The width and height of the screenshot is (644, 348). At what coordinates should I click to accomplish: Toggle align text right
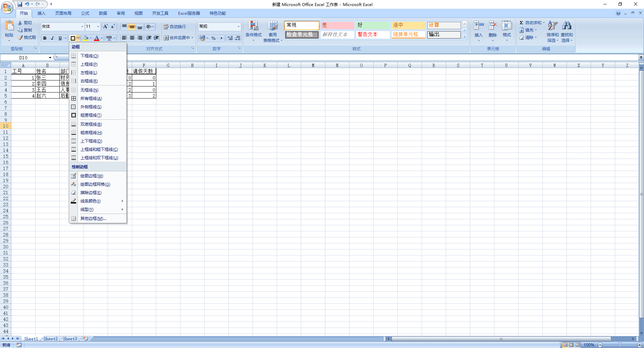140,38
